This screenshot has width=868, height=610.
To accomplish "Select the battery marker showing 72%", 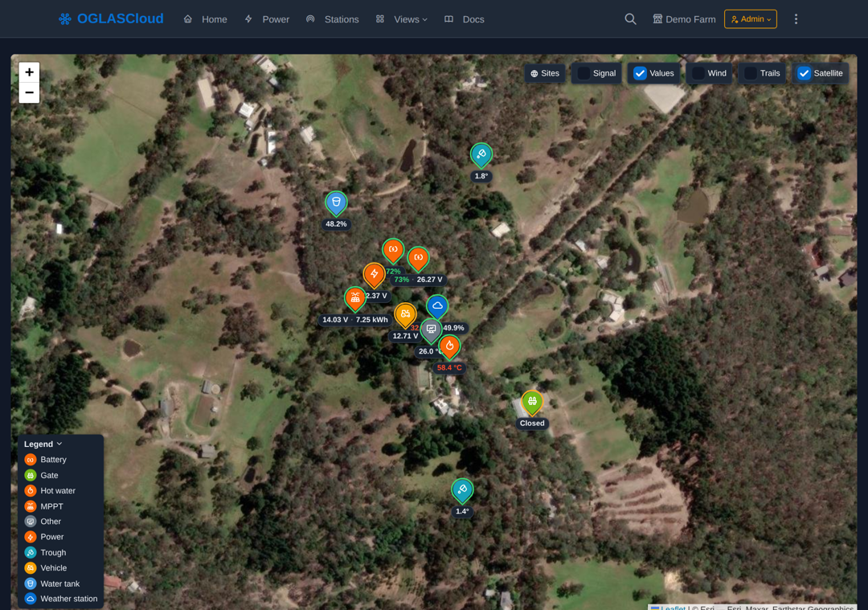I will click(393, 250).
